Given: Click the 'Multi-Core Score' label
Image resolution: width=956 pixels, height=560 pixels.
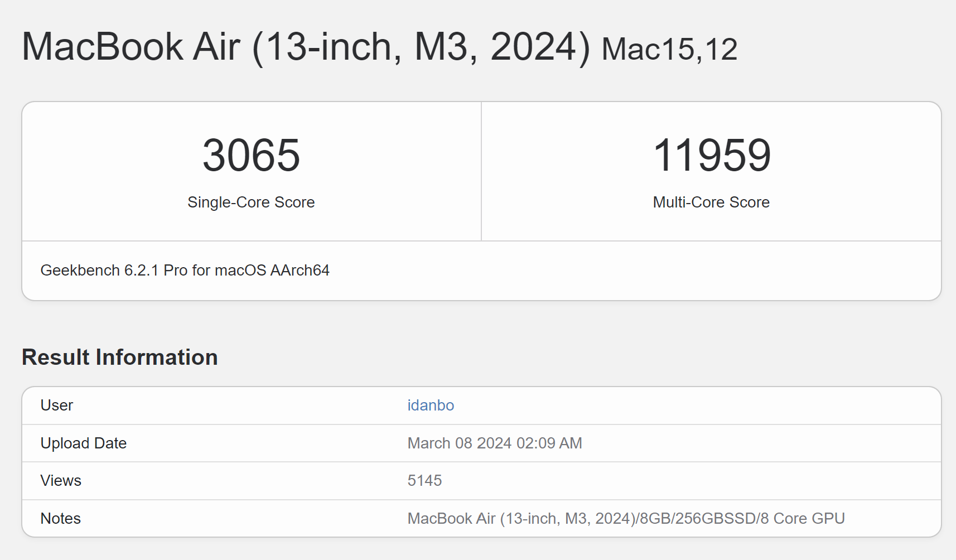Looking at the screenshot, I should click(x=711, y=202).
